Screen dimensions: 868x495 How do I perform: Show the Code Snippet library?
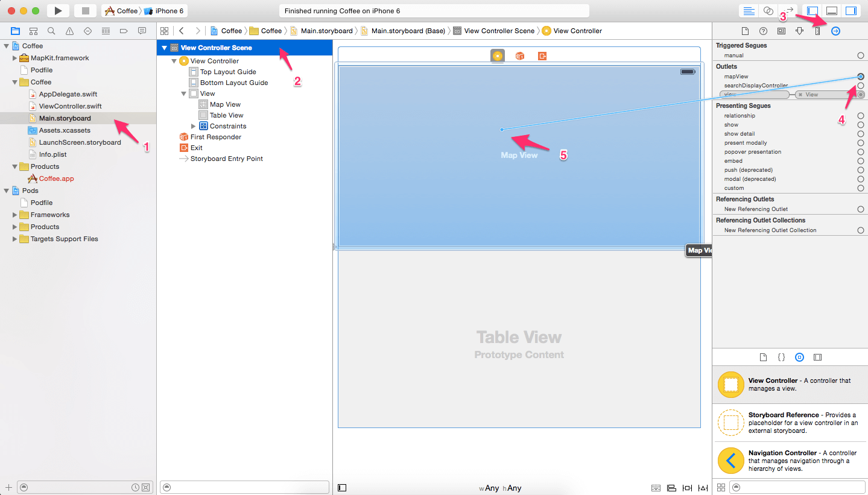781,357
